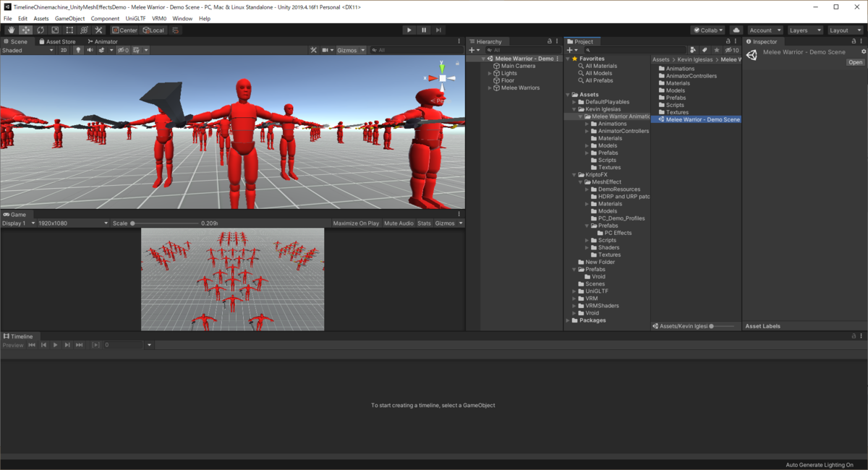Select the Scale tool

[x=54, y=30]
